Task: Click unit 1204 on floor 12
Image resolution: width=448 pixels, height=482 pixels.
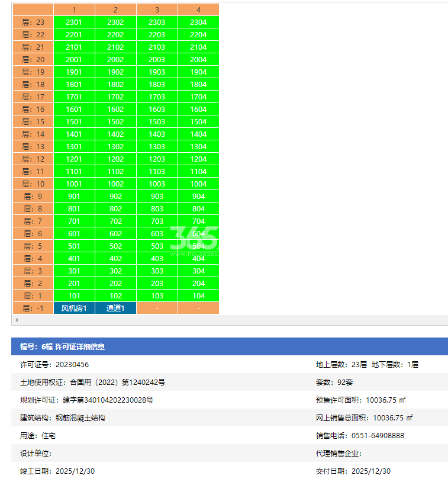Action: pos(198,159)
